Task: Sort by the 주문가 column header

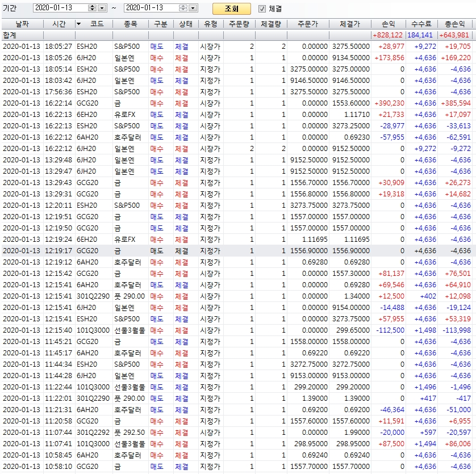Action: pos(308,24)
